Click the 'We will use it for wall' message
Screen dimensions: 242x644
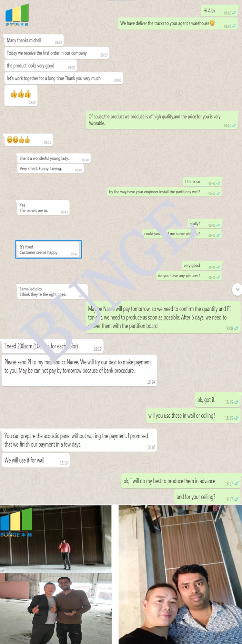pyautogui.click(x=36, y=460)
